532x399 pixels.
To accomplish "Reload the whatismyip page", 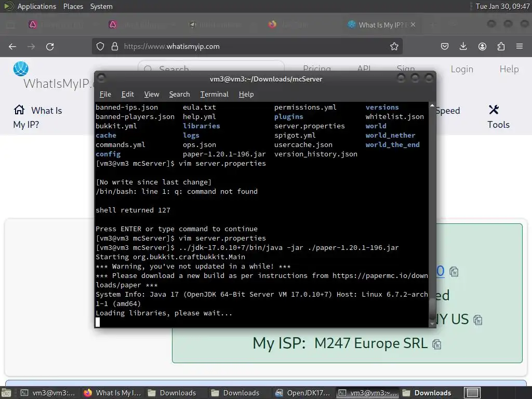I will 50,46.
